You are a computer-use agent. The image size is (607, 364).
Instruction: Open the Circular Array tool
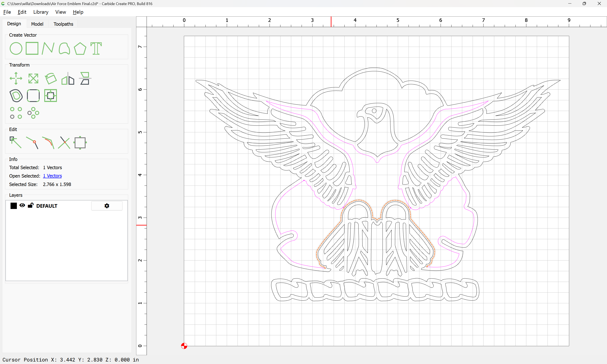(x=33, y=113)
